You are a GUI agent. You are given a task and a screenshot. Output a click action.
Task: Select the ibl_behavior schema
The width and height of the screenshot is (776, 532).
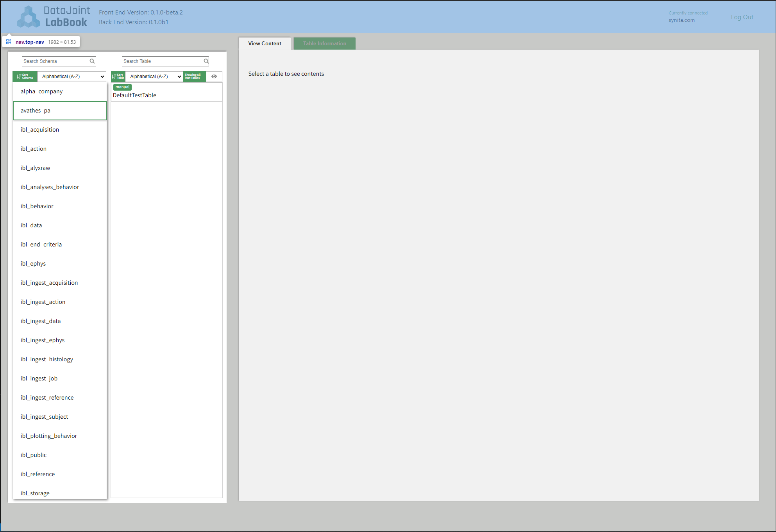pos(60,206)
